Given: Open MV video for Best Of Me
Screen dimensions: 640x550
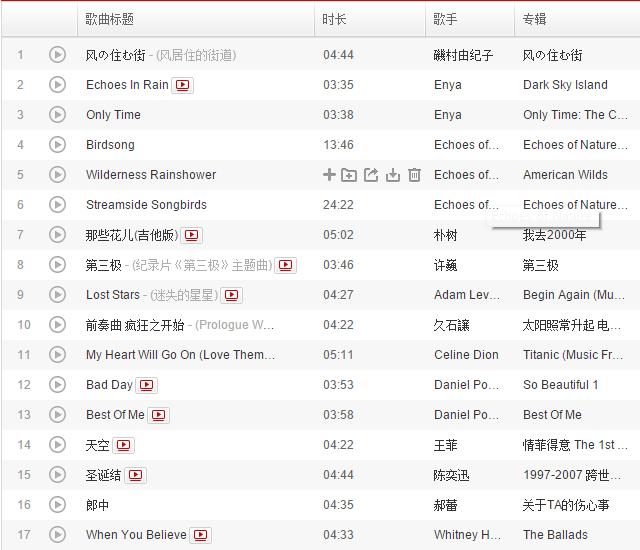Looking at the screenshot, I should coord(158,415).
